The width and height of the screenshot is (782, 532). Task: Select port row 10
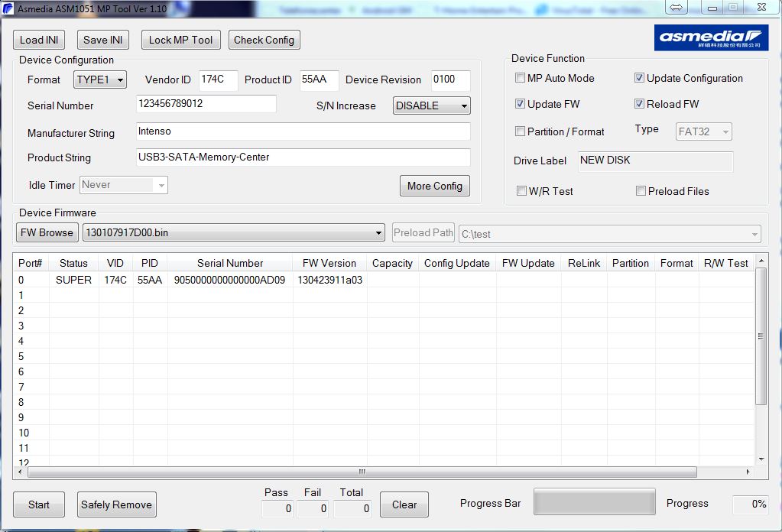(384, 433)
